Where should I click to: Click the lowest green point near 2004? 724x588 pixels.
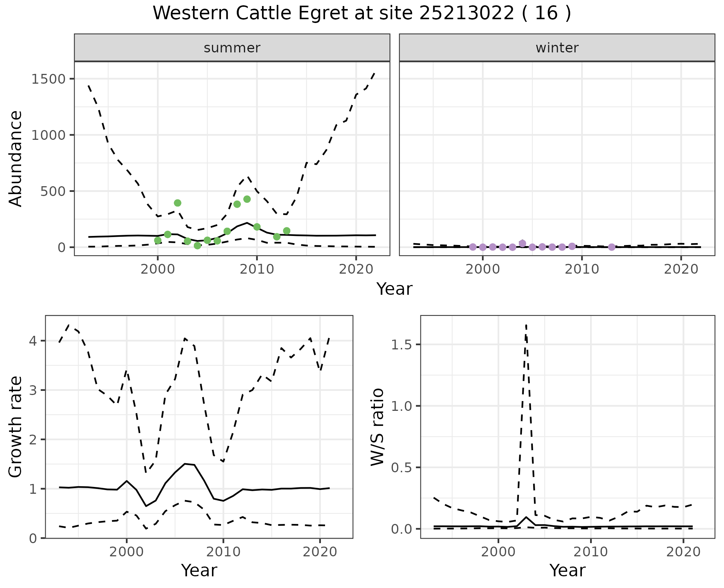pyautogui.click(x=197, y=245)
